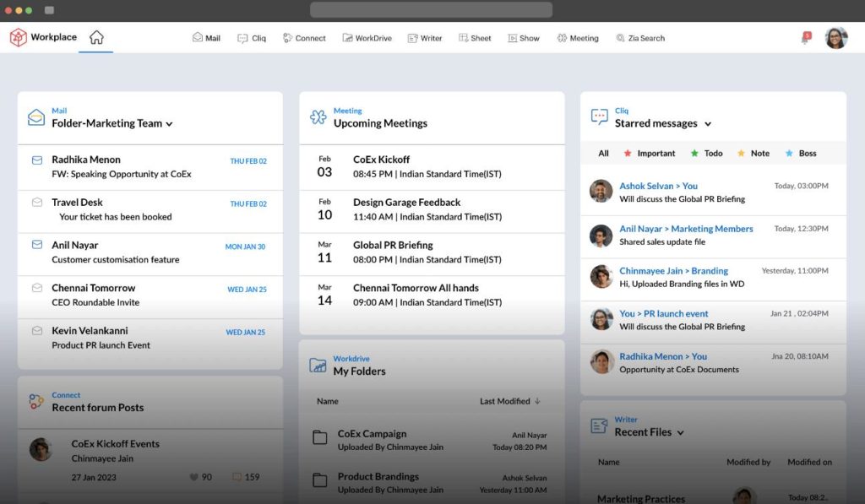Viewport: 865px width, 504px height.
Task: Filter starred messages by Todo
Action: (707, 154)
